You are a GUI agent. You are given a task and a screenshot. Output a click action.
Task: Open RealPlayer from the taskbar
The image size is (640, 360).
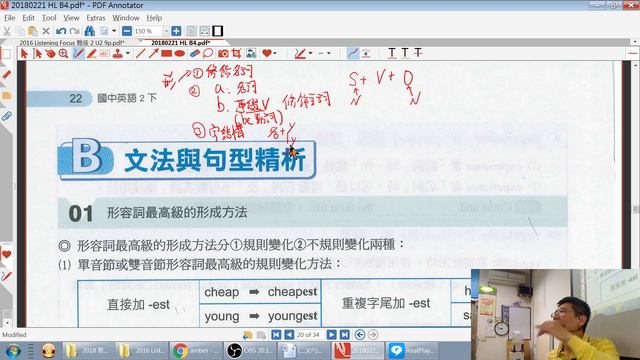pyautogui.click(x=411, y=351)
